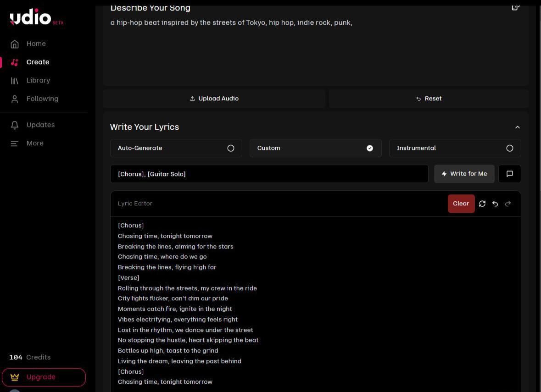Open the Following person icon
The width and height of the screenshot is (541, 392).
coord(15,99)
